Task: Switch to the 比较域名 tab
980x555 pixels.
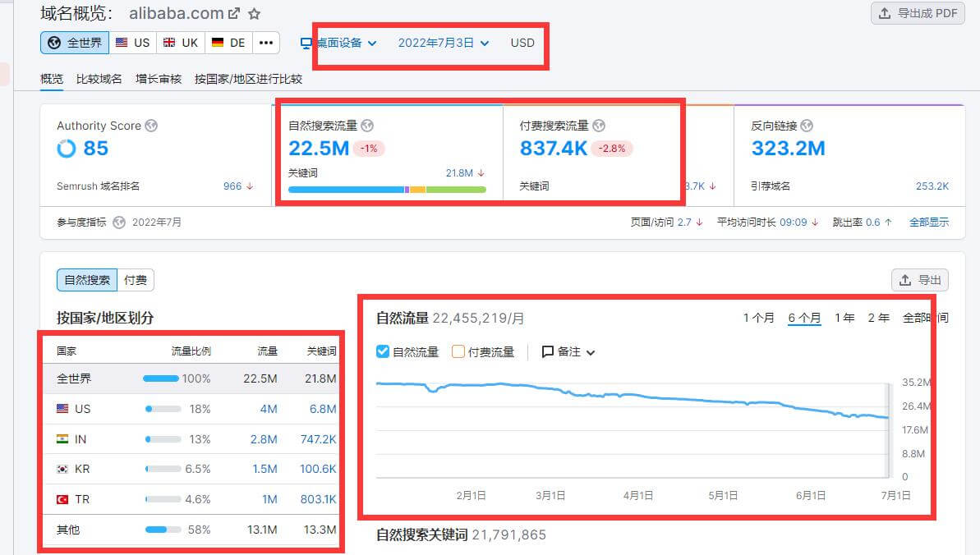Action: click(99, 79)
